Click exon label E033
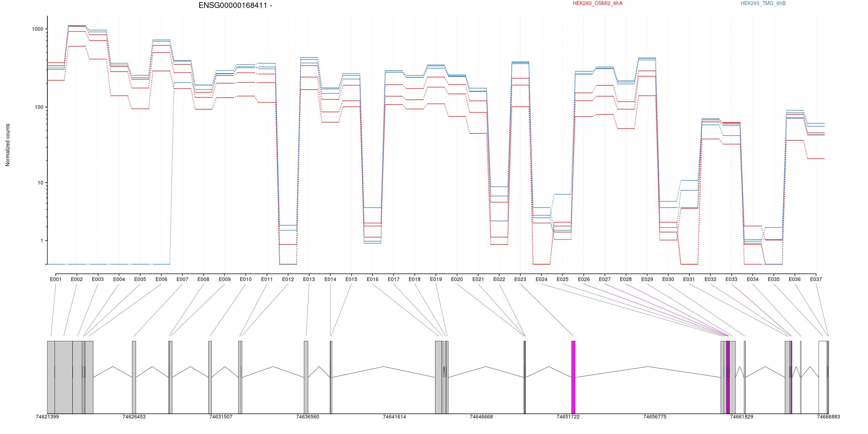The height and width of the screenshot is (434, 868). [x=731, y=279]
